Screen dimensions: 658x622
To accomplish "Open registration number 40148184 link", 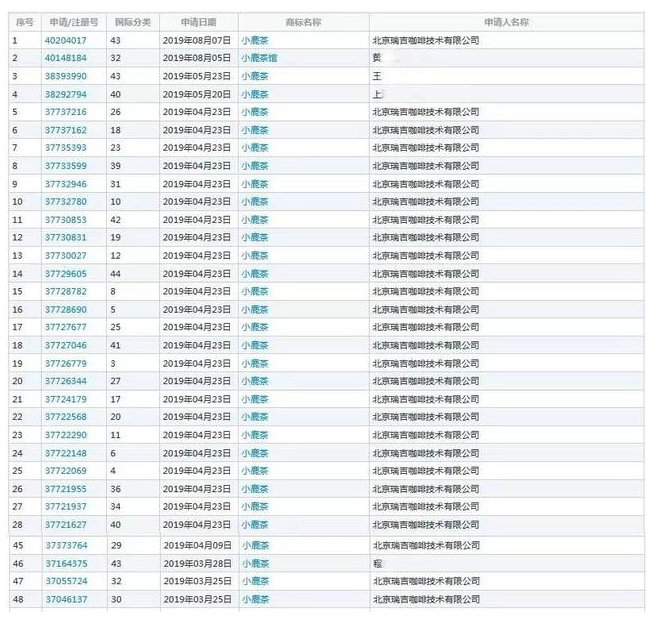I will (x=65, y=59).
